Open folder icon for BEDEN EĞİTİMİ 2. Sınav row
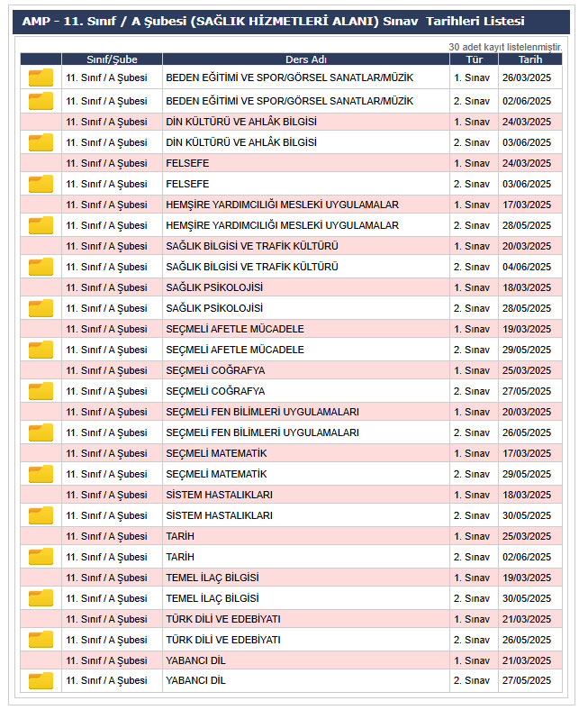 click(x=41, y=101)
